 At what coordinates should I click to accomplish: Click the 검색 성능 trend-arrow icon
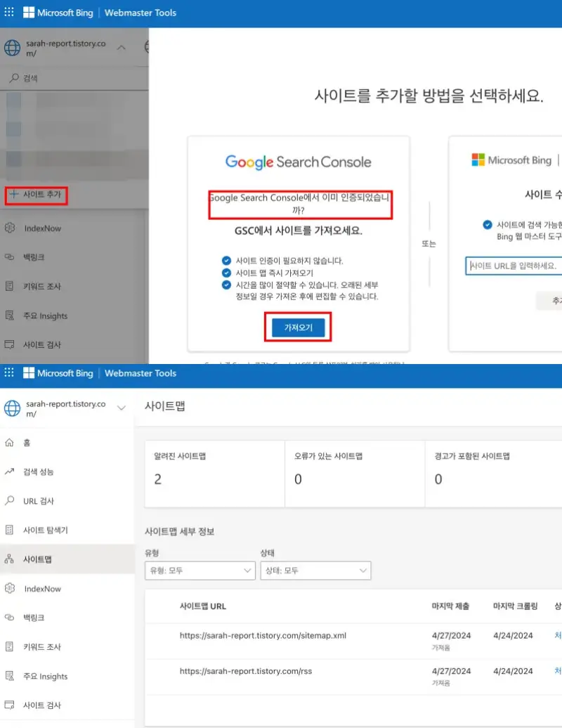pos(9,472)
